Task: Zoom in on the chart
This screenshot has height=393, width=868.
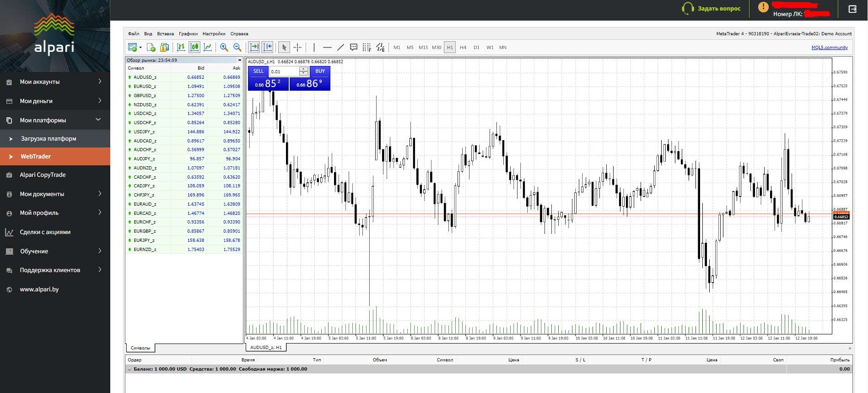Action: pyautogui.click(x=224, y=47)
